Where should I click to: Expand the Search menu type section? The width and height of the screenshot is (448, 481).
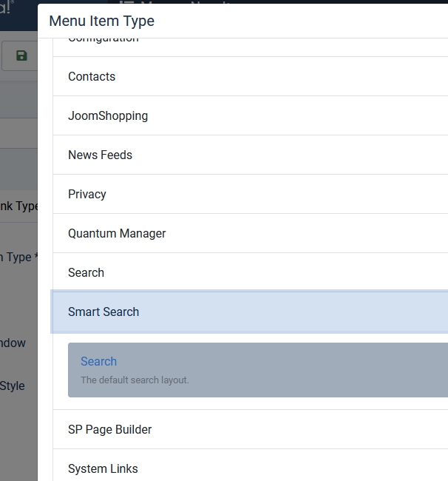click(x=86, y=273)
